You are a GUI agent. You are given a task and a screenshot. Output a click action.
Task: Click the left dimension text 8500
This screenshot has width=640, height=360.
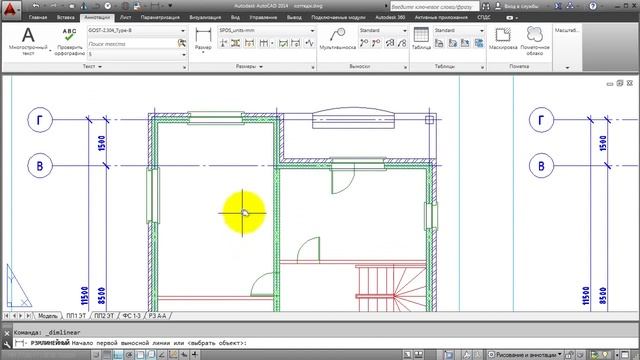[x=102, y=296]
